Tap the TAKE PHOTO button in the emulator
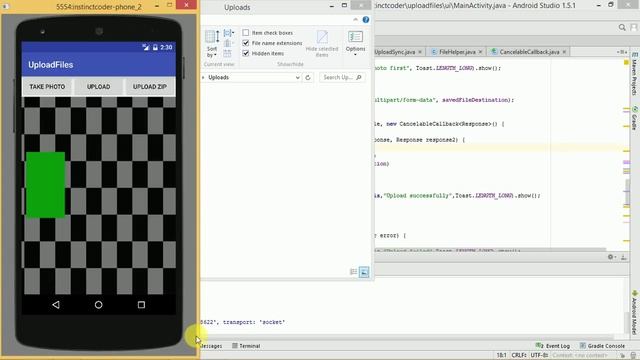 pyautogui.click(x=47, y=87)
